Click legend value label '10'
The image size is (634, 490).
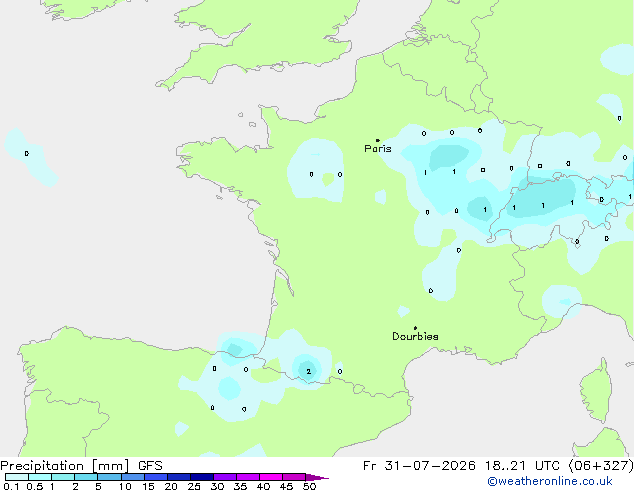point(125,486)
